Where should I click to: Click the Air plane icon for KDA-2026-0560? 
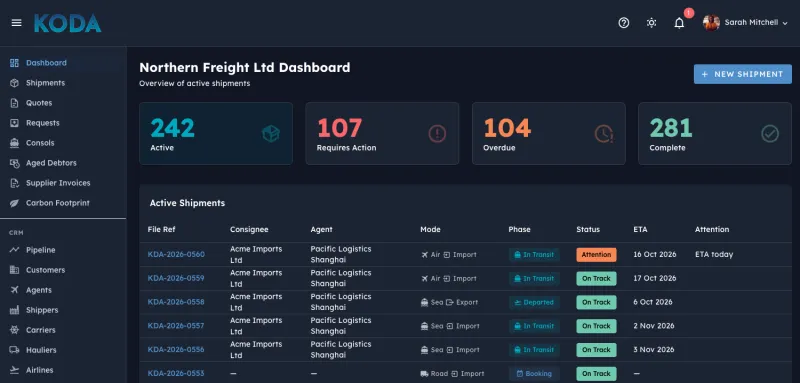click(424, 254)
